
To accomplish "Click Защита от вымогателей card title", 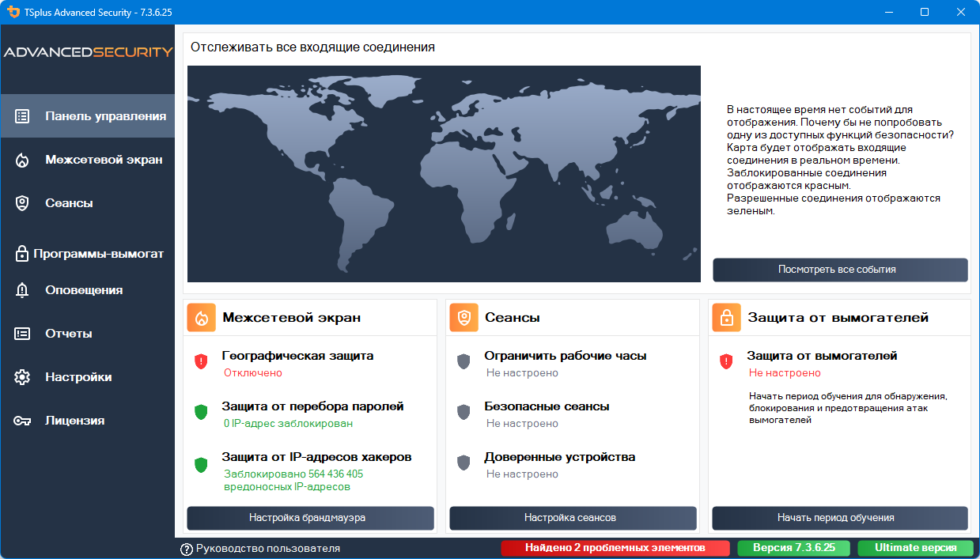I will point(838,318).
